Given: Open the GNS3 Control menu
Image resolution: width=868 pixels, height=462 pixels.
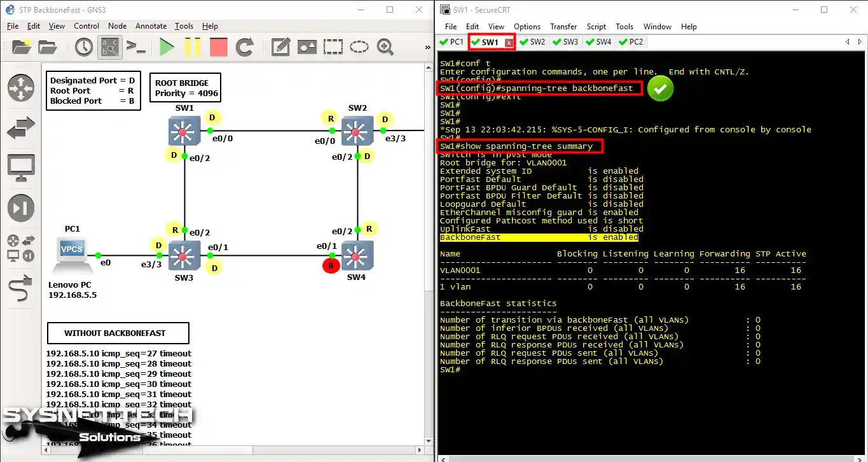Looking at the screenshot, I should click(86, 26).
